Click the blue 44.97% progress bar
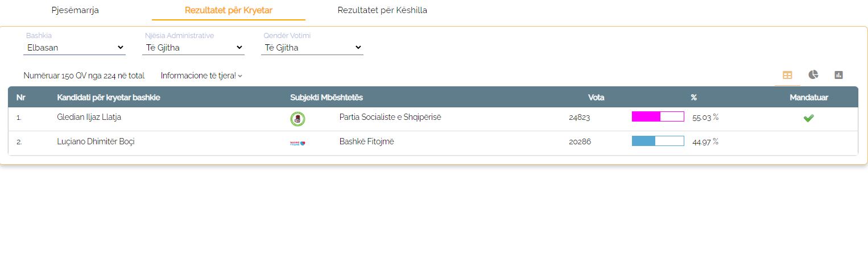868x267 pixels. (658, 141)
